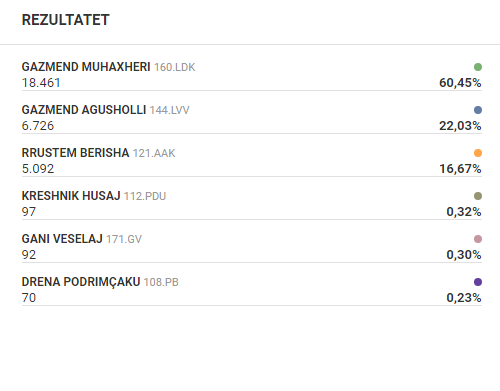Image resolution: width=500 pixels, height=391 pixels.
Task: Click the 160.LDK party label
Action: [x=175, y=67]
